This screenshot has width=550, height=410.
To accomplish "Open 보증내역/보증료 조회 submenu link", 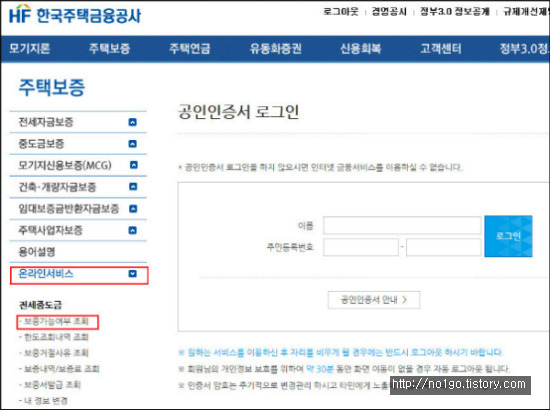I will tap(61, 369).
